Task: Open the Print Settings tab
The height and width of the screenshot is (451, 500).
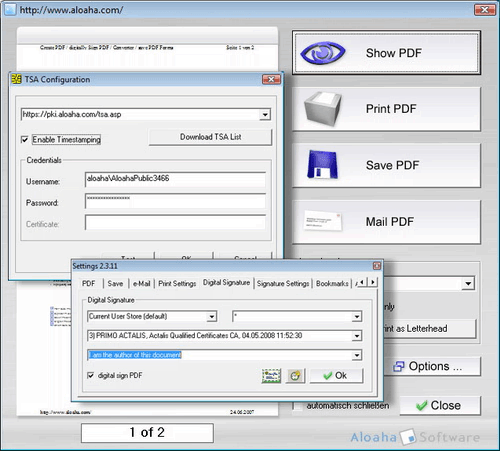Action: click(x=177, y=283)
